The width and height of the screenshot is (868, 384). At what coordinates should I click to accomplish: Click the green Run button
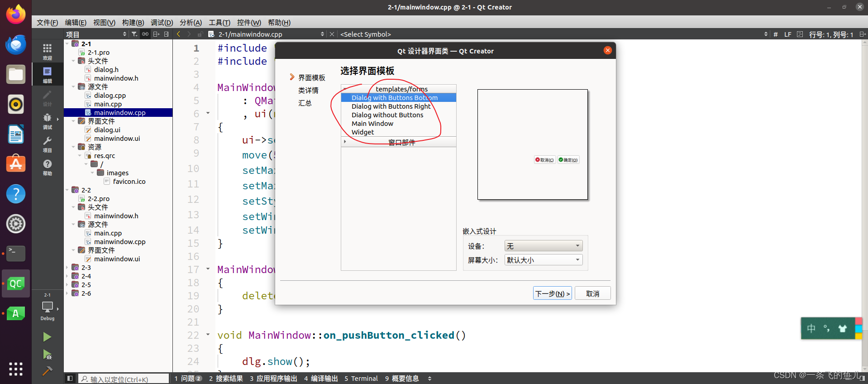(x=47, y=337)
